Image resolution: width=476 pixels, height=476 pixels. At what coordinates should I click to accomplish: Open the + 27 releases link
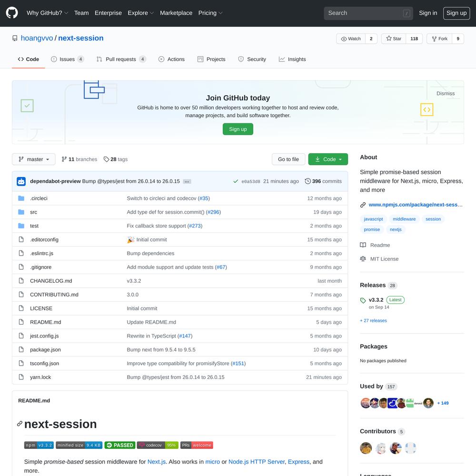(373, 320)
